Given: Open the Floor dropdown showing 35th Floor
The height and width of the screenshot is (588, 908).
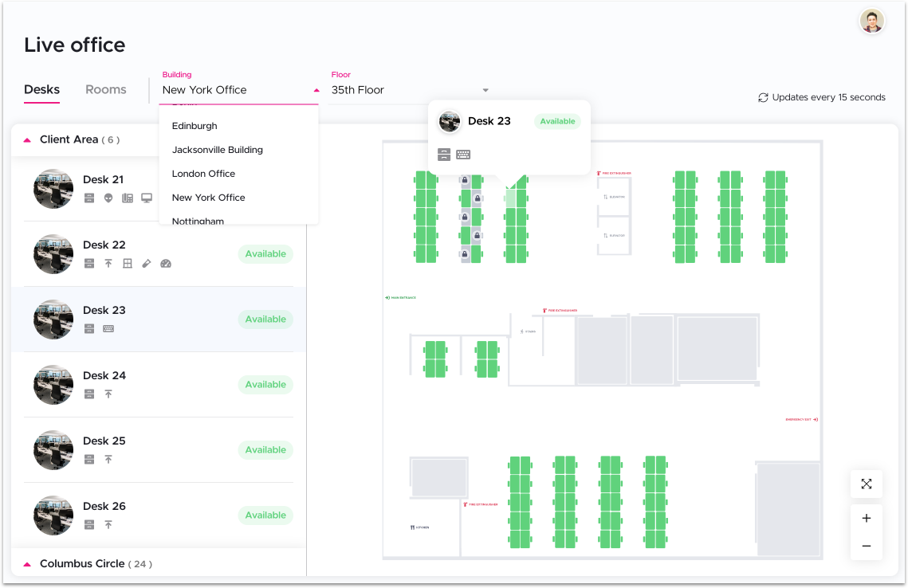Looking at the screenshot, I should point(409,90).
